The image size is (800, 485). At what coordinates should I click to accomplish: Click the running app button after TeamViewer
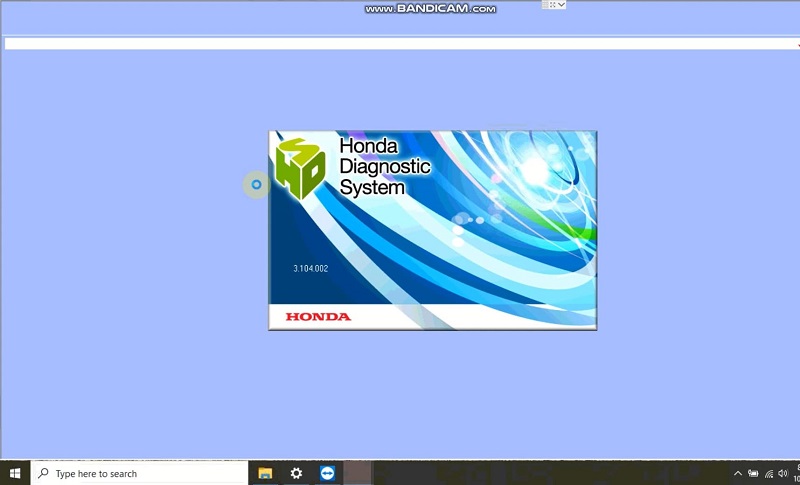pos(358,473)
